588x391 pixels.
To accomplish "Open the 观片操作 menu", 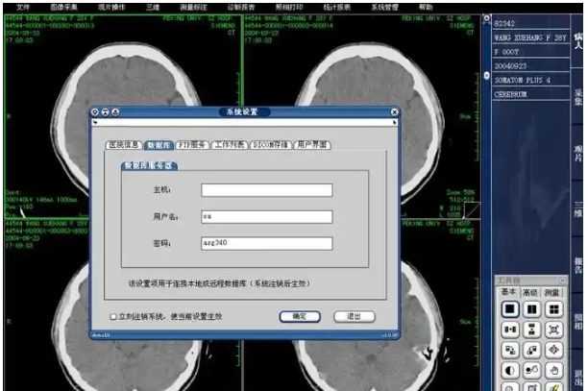I will coord(111,7).
